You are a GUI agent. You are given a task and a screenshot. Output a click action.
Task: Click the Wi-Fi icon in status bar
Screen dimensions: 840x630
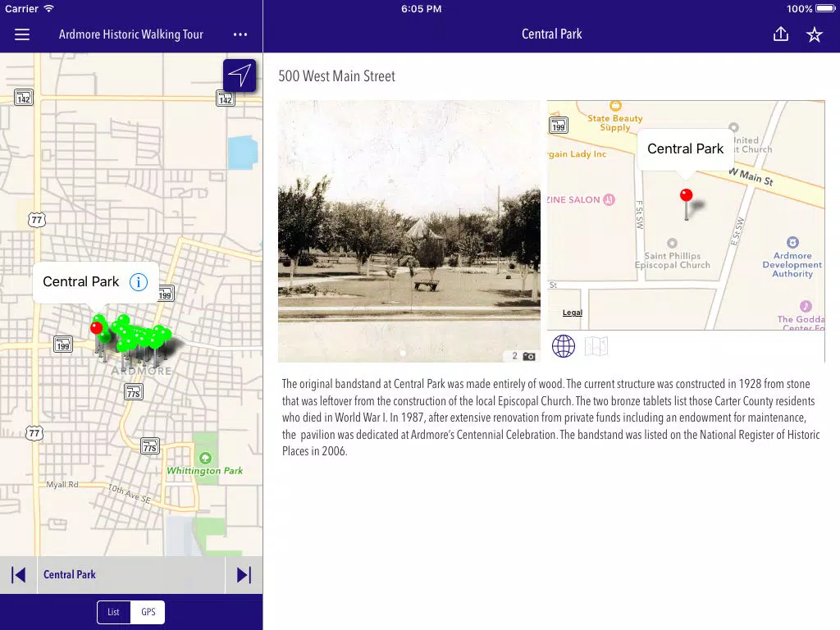48,8
